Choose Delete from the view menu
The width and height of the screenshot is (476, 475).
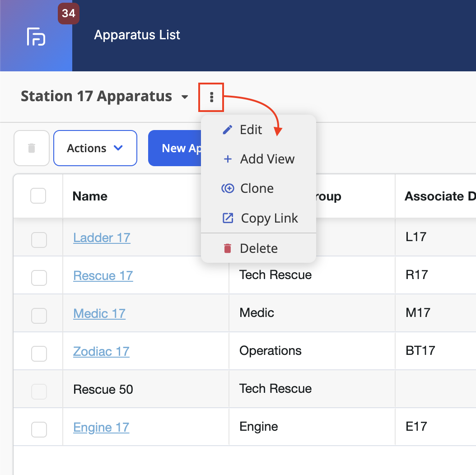pos(259,248)
